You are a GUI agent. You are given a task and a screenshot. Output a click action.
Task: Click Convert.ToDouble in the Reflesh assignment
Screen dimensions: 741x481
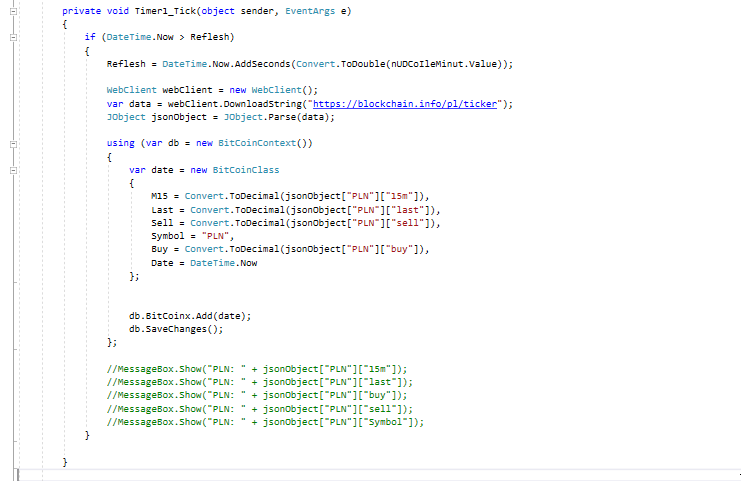coord(341,64)
